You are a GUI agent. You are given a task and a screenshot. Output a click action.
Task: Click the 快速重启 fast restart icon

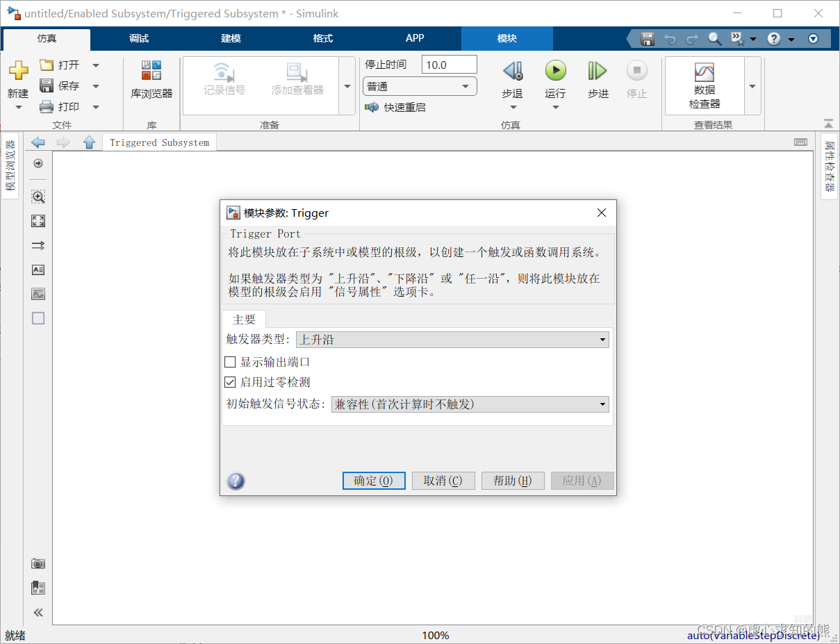point(372,107)
